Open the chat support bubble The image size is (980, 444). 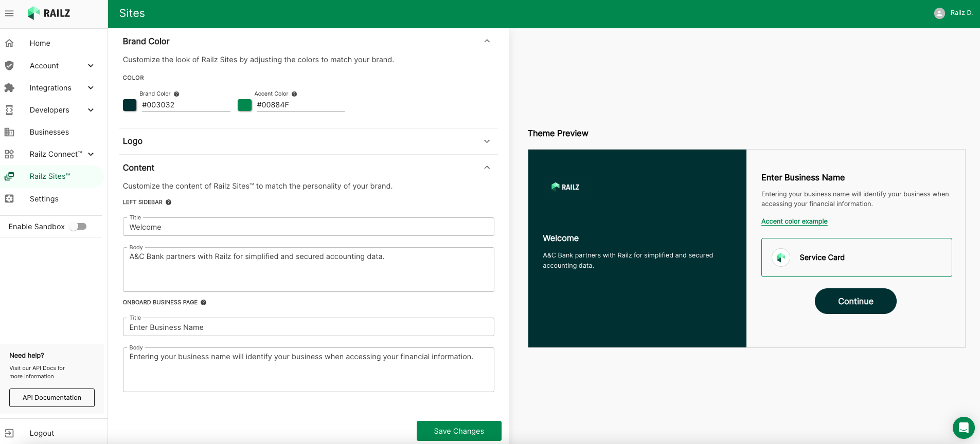click(x=964, y=428)
